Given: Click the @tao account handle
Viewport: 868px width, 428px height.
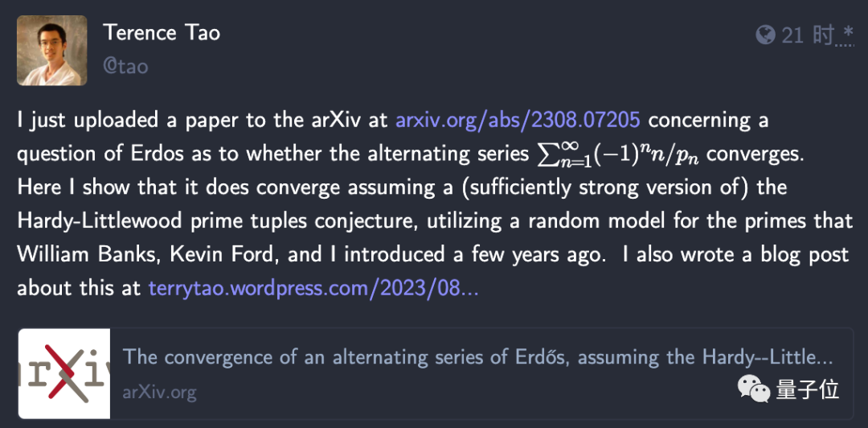Looking at the screenshot, I should 125,66.
